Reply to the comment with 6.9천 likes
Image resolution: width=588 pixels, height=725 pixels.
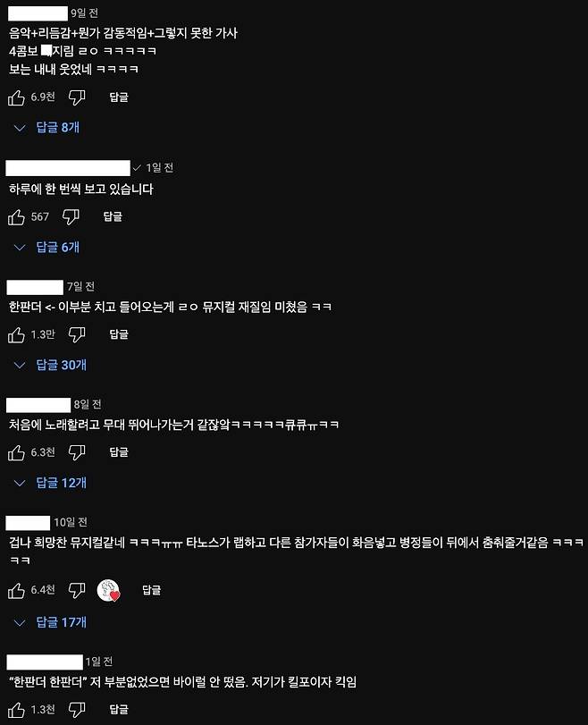click(x=119, y=97)
